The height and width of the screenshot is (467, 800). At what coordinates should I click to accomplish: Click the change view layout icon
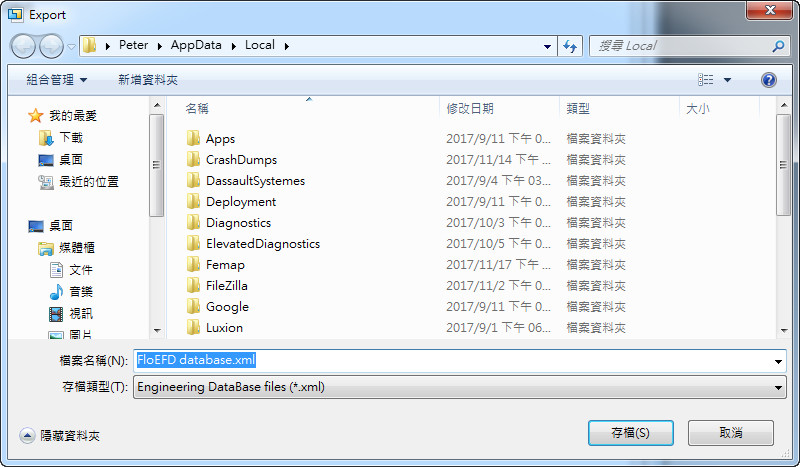pyautogui.click(x=706, y=80)
